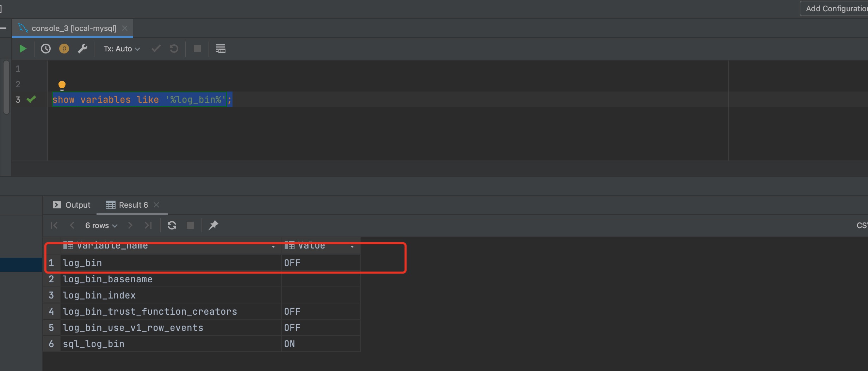
Task: Click the orange playground mode icon
Action: coord(64,49)
